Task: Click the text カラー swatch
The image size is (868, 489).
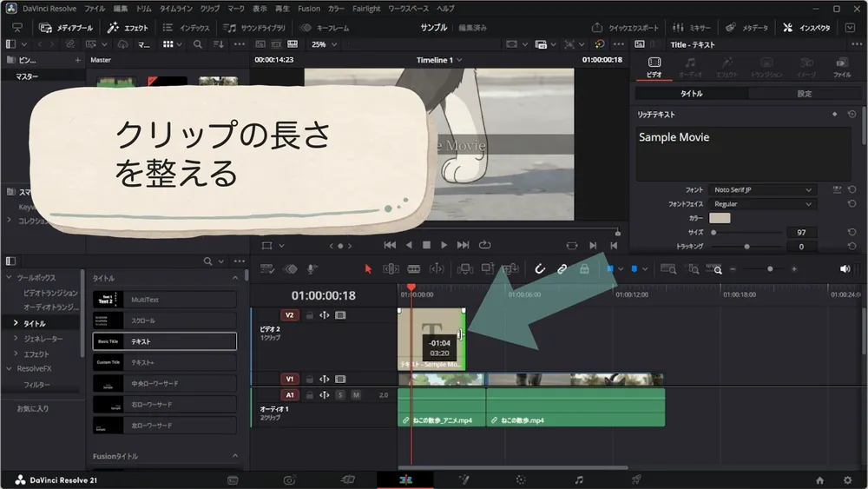Action: (x=720, y=218)
